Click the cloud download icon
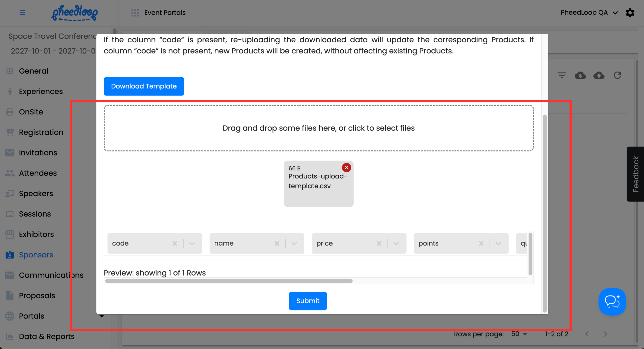 580,75
